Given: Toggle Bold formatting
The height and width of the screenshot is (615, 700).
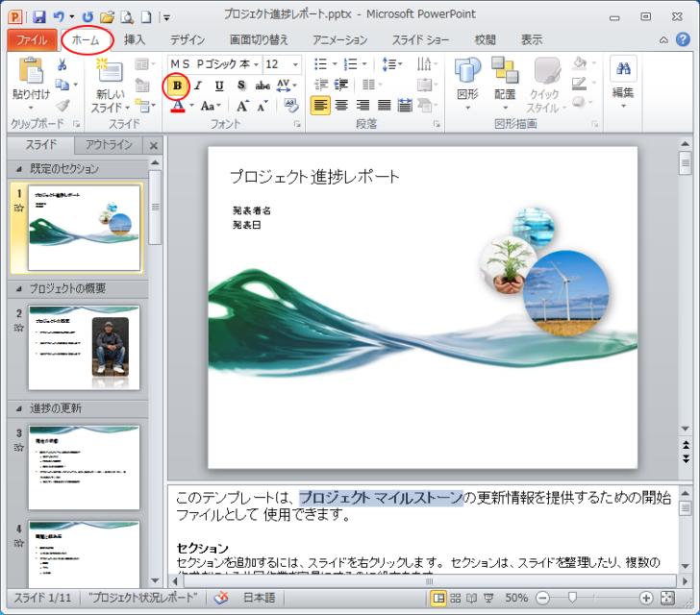Looking at the screenshot, I should [177, 86].
